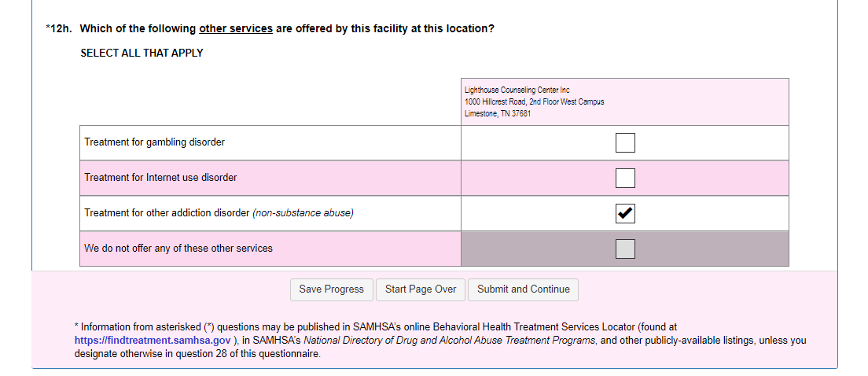Uncheck the other addiction disorder checkbox
This screenshot has width=868, height=376.
coord(625,213)
